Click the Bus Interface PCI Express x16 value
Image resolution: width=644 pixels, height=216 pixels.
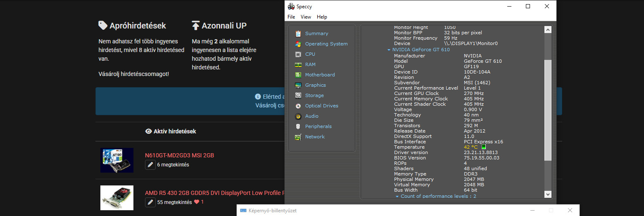click(x=483, y=142)
